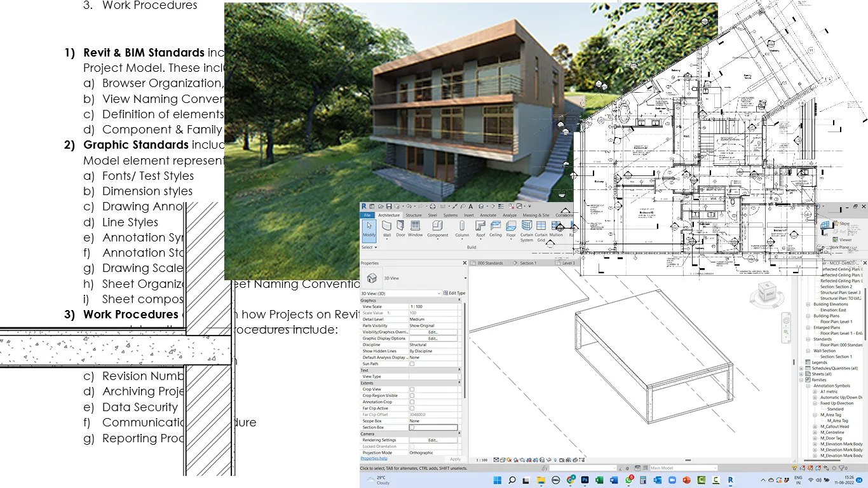Select the Modify tool in the ribbon
Screen dimensions: 868x488
click(x=369, y=231)
